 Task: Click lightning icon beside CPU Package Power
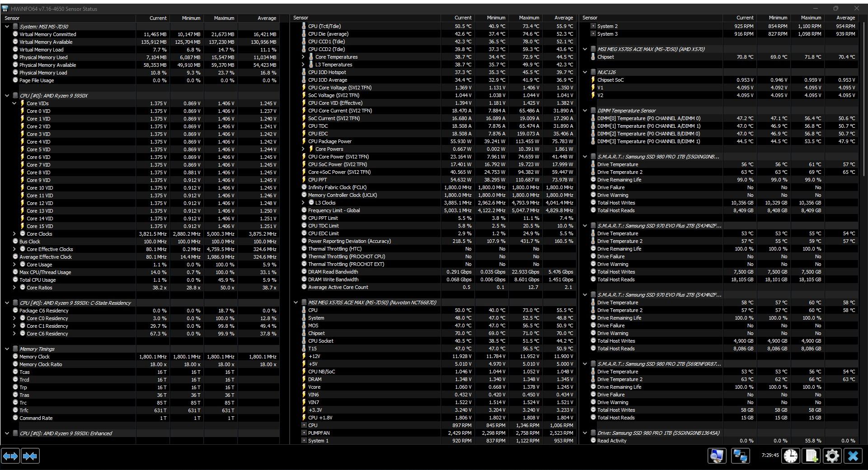pyautogui.click(x=304, y=141)
